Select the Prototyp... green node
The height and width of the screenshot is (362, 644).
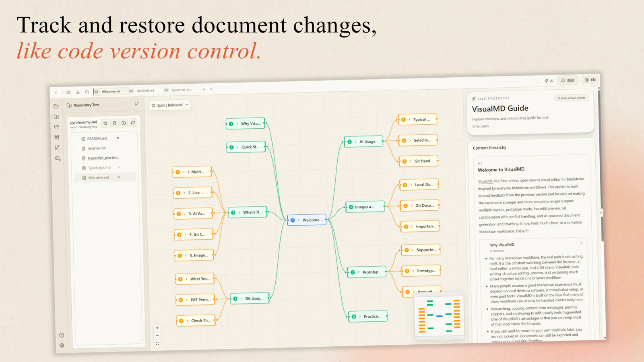point(367,272)
